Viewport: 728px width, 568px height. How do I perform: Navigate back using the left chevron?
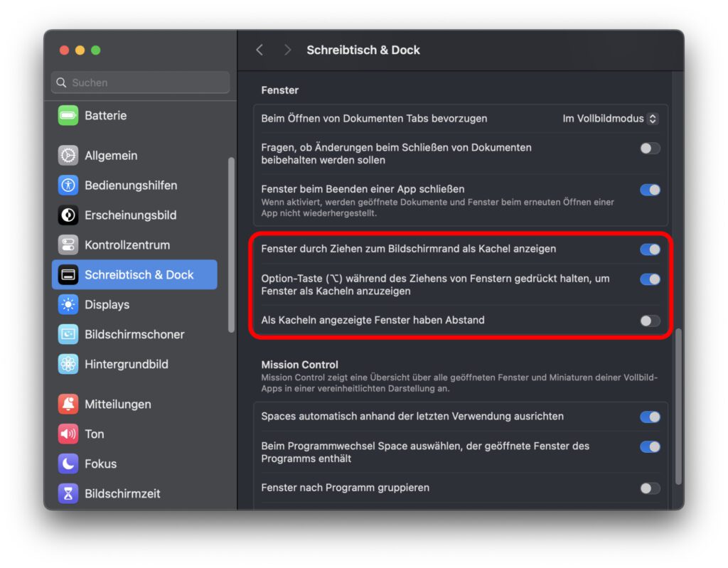259,50
